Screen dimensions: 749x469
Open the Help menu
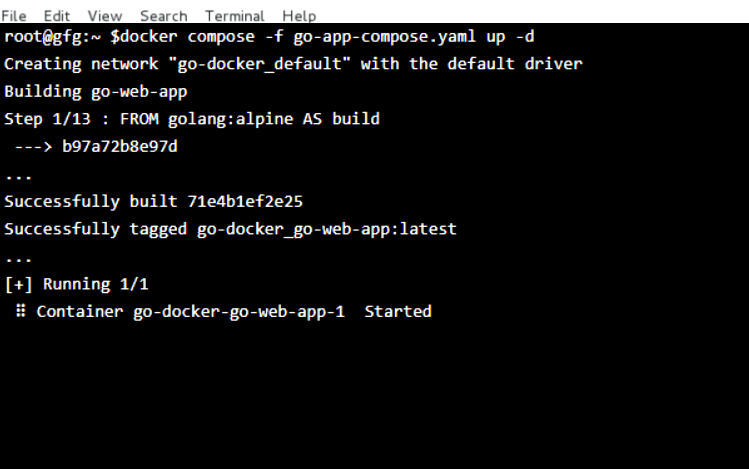298,16
